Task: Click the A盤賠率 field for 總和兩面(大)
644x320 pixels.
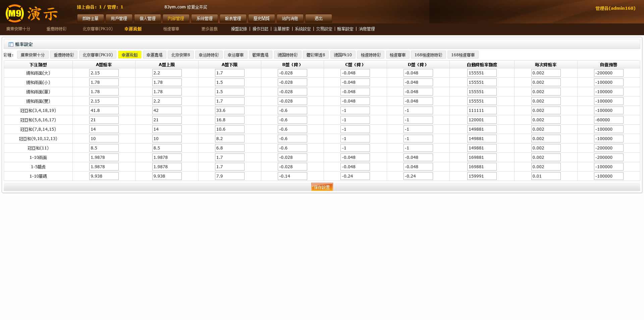Action: [104, 73]
